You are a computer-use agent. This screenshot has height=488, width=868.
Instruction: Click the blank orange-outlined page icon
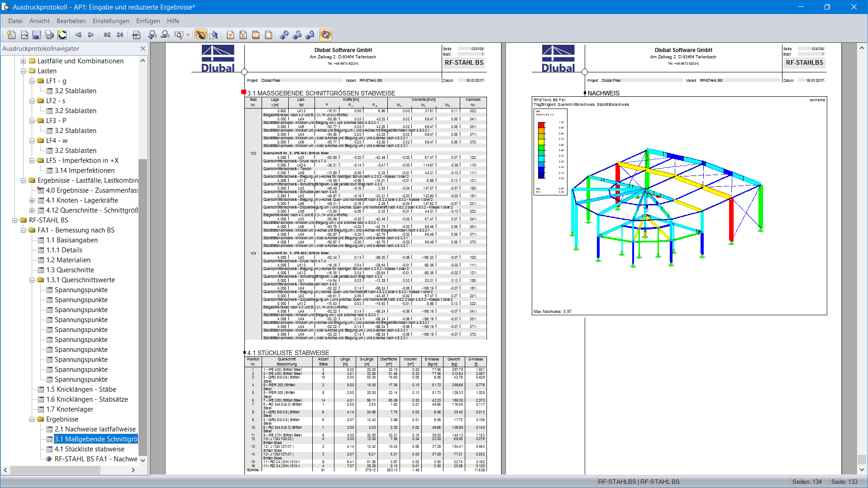(x=268, y=35)
